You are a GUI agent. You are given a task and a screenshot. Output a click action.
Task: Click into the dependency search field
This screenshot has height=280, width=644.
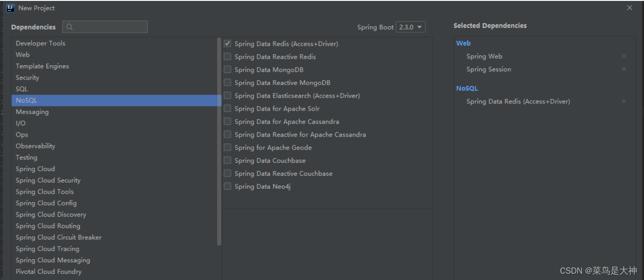point(108,27)
